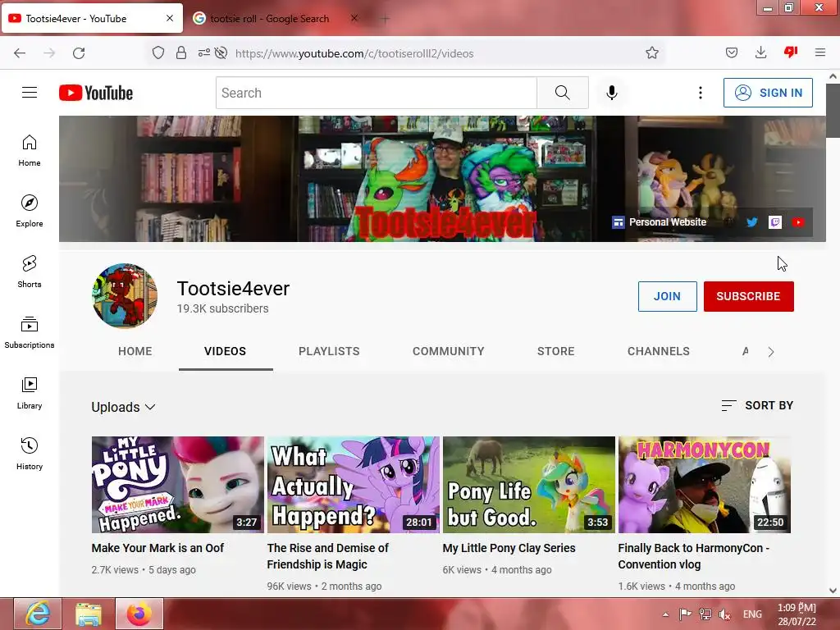Click the Tootsie4ever channel avatar
The image size is (840, 630).
point(125,295)
